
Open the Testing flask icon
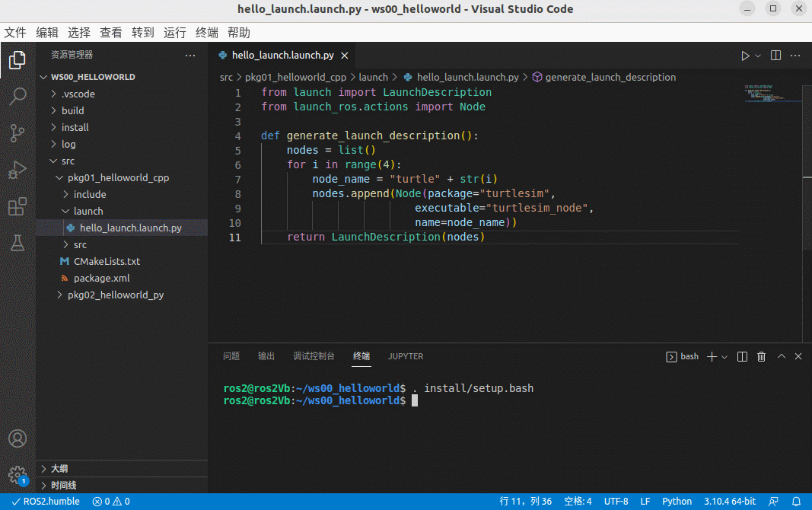[x=18, y=244]
